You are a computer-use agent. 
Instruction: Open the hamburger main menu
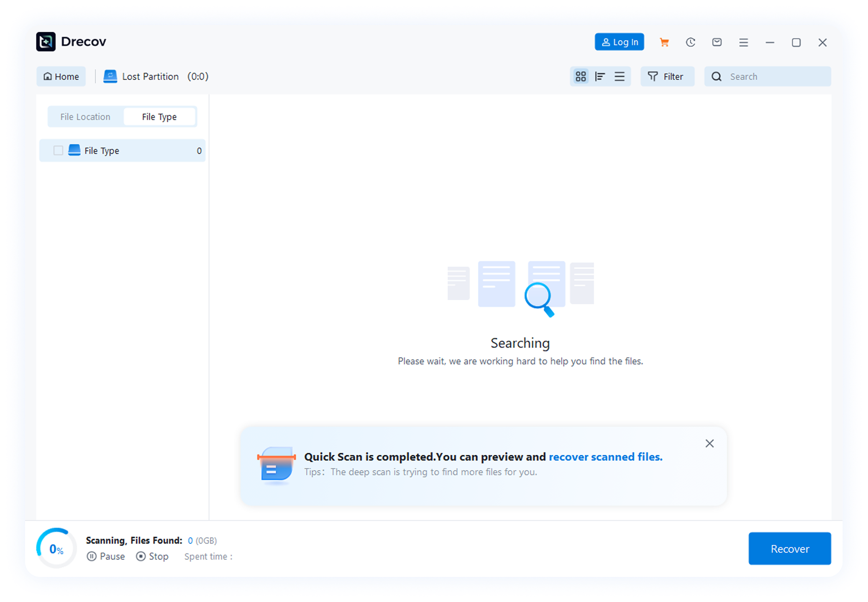743,42
